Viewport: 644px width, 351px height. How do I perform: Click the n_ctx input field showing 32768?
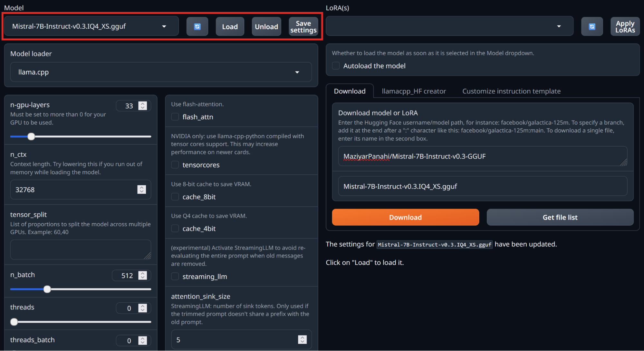[x=81, y=190]
